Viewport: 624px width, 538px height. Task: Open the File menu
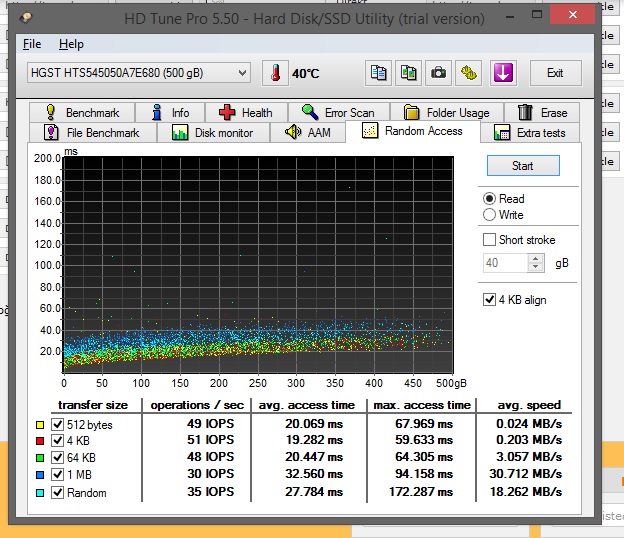[x=32, y=44]
